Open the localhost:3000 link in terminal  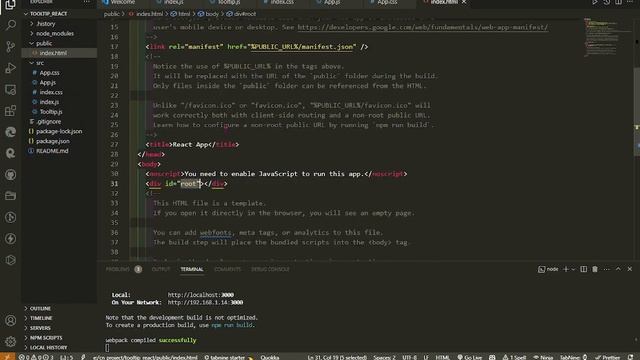click(x=200, y=295)
